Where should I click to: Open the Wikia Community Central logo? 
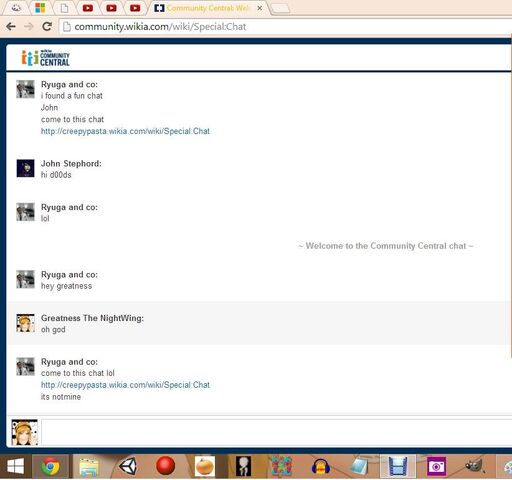(x=45, y=58)
